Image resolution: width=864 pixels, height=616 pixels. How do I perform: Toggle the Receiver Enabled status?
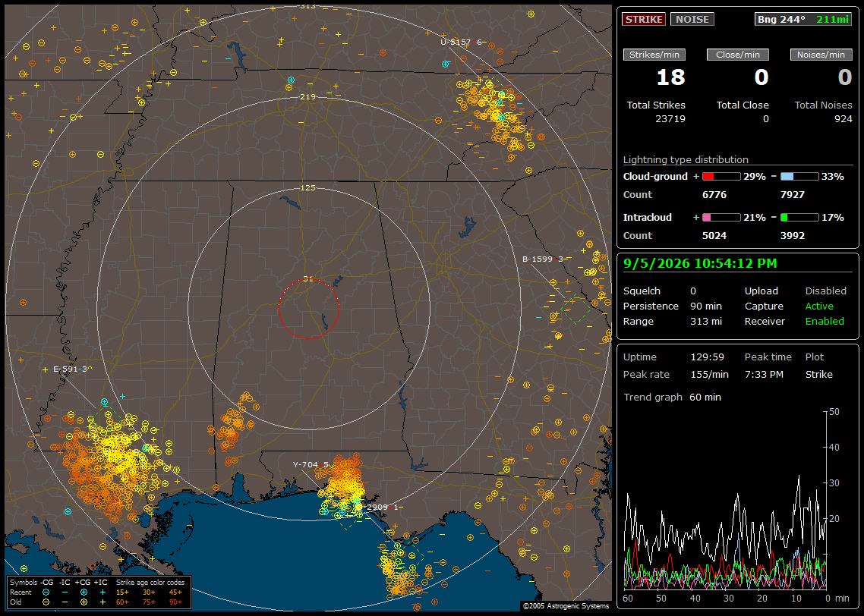pos(825,321)
